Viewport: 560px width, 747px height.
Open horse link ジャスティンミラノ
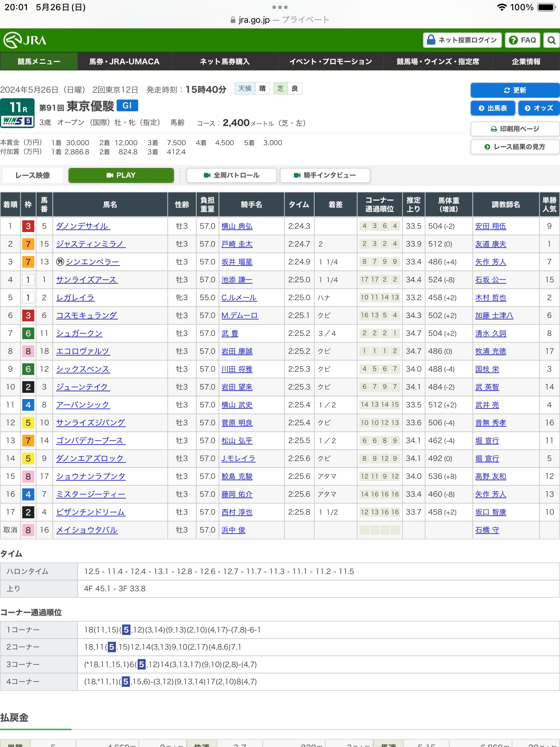[91, 244]
